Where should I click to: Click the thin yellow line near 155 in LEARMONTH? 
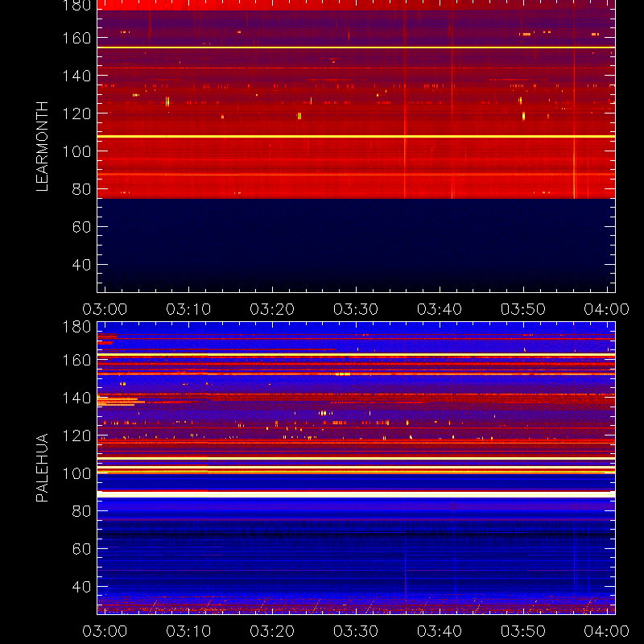pyautogui.click(x=356, y=47)
